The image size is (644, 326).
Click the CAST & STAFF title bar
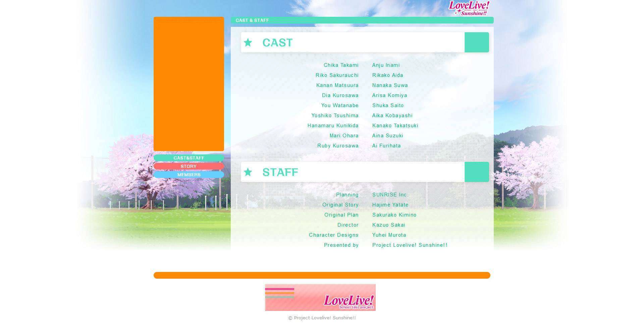click(362, 20)
